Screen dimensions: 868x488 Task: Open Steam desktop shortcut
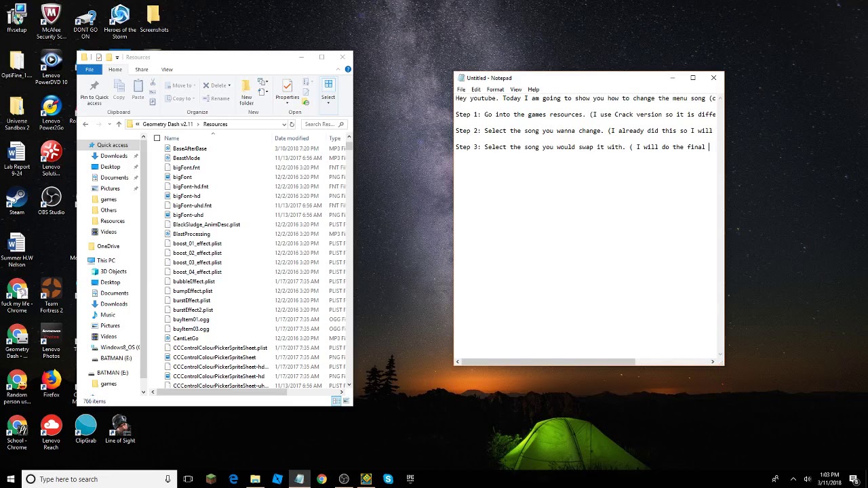[17, 201]
